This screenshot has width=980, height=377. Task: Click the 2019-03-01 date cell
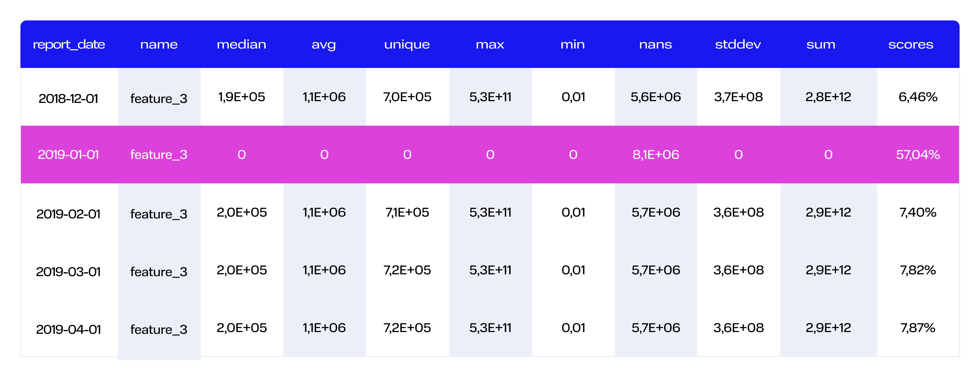point(68,272)
